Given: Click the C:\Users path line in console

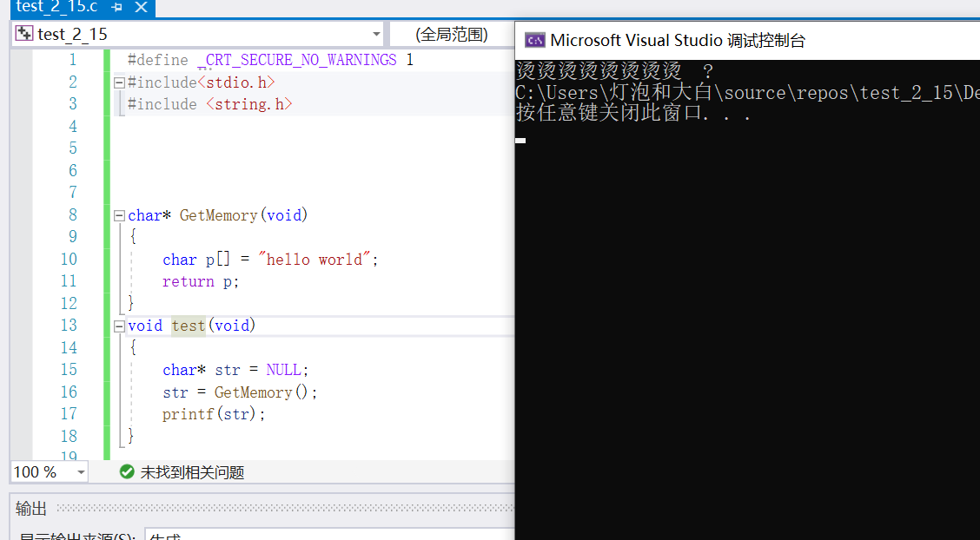Looking at the screenshot, I should [x=747, y=92].
